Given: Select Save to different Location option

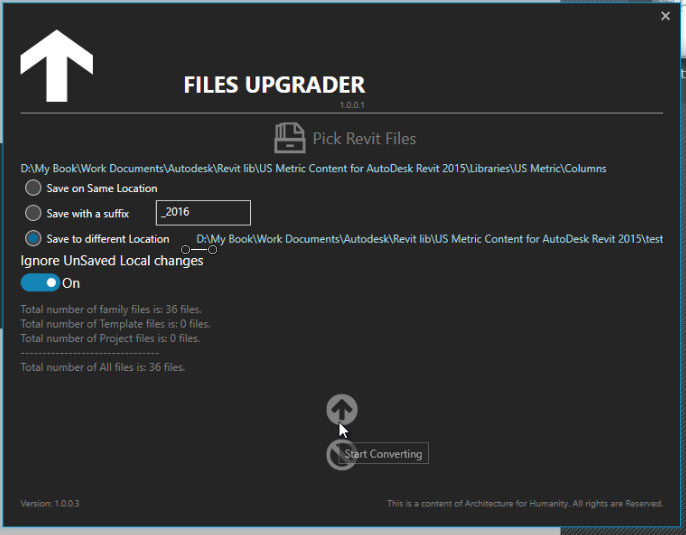Looking at the screenshot, I should [x=33, y=239].
